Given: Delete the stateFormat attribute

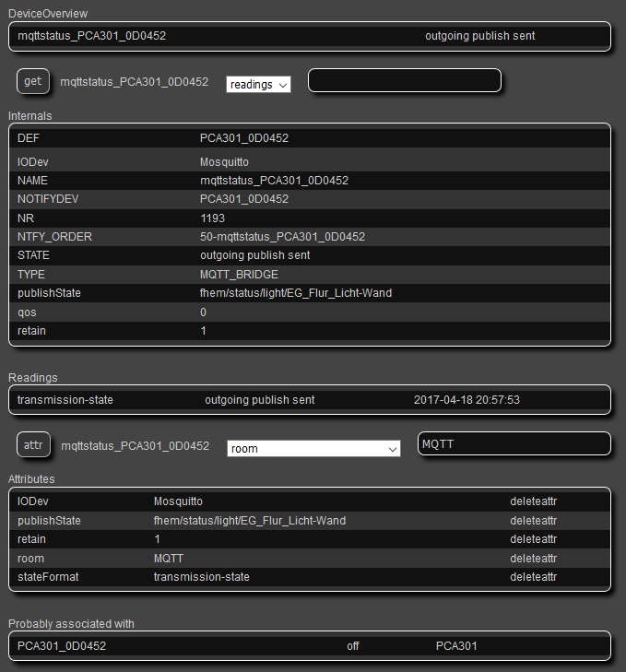Looking at the screenshot, I should point(534,577).
